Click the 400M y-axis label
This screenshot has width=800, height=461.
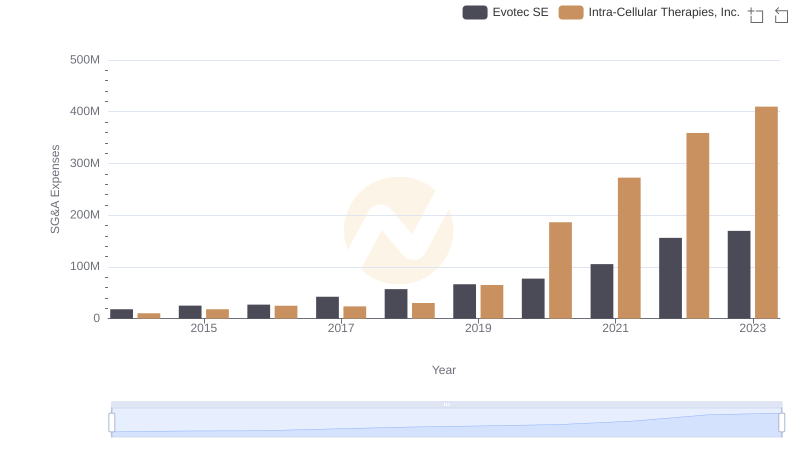pyautogui.click(x=85, y=111)
